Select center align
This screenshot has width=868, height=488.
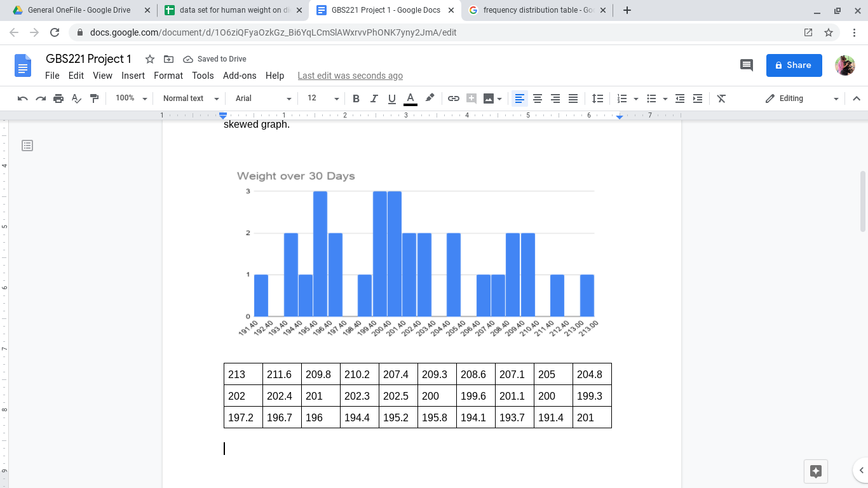pyautogui.click(x=538, y=98)
